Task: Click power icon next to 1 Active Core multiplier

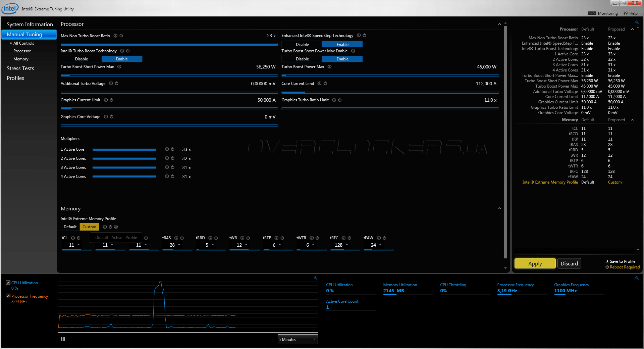Action: [x=172, y=149]
